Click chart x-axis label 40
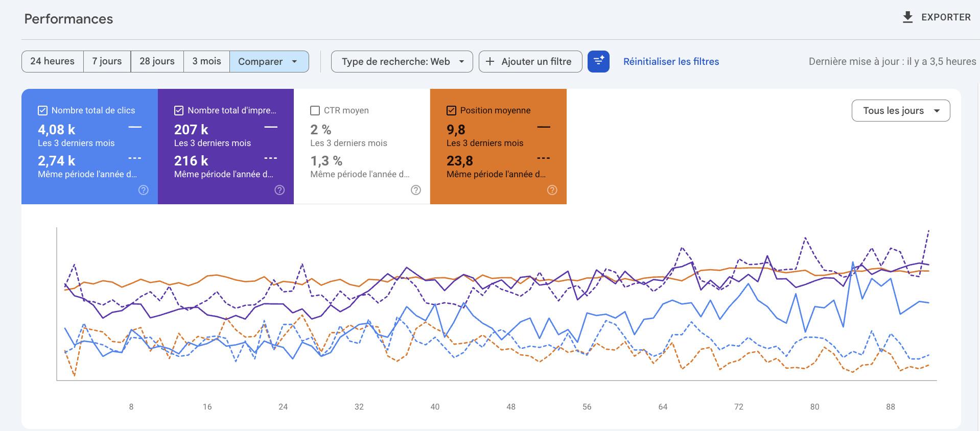Image resolution: width=980 pixels, height=431 pixels. 435,407
